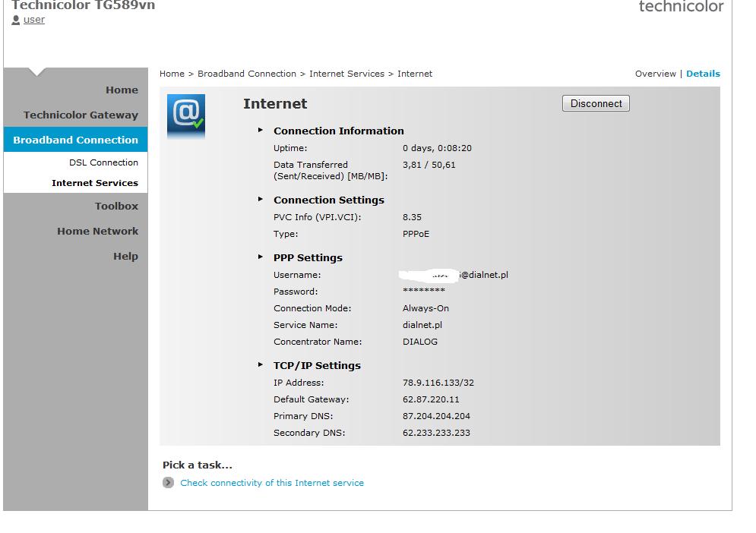The height and width of the screenshot is (533, 756).
Task: Collapse the Connection Settings section arrow
Action: click(x=261, y=199)
